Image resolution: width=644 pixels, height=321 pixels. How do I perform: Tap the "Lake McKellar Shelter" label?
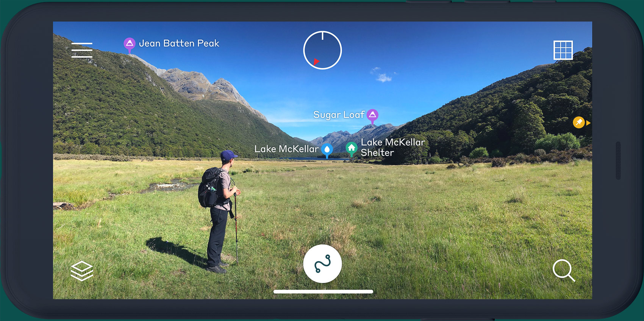(x=393, y=147)
